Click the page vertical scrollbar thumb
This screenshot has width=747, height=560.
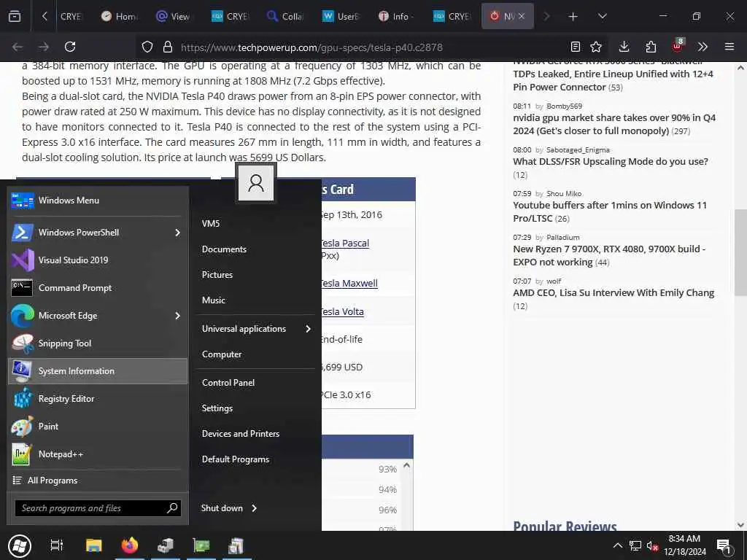tap(740, 252)
